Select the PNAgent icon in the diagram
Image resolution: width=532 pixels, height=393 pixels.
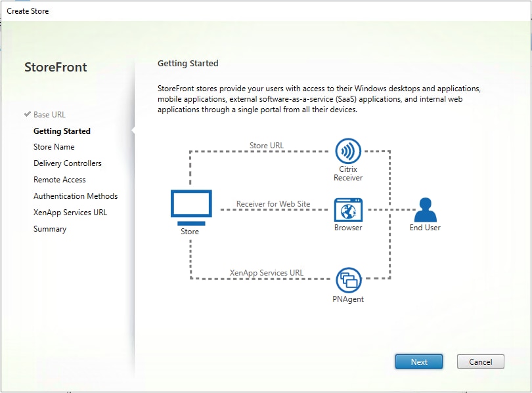347,278
